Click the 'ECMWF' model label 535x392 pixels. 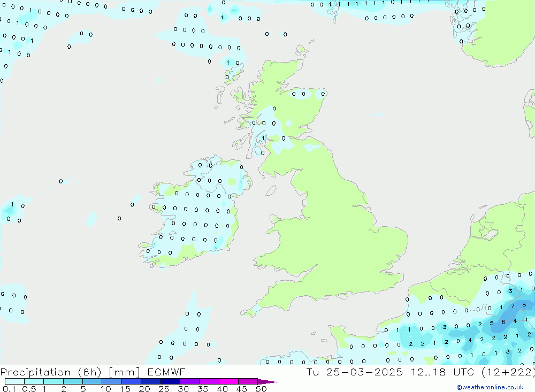tap(166, 372)
